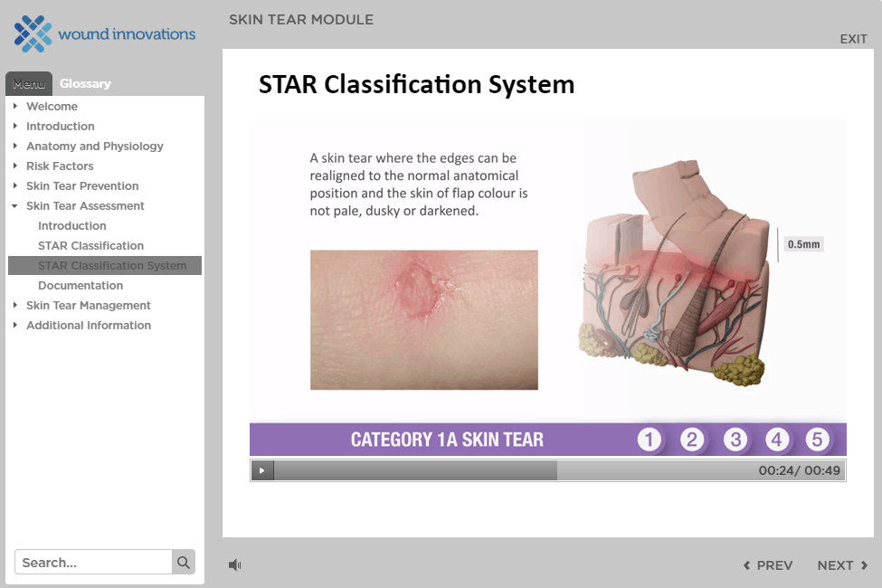Open the Menu tab
Image resolution: width=882 pixels, height=588 pixels.
point(28,83)
